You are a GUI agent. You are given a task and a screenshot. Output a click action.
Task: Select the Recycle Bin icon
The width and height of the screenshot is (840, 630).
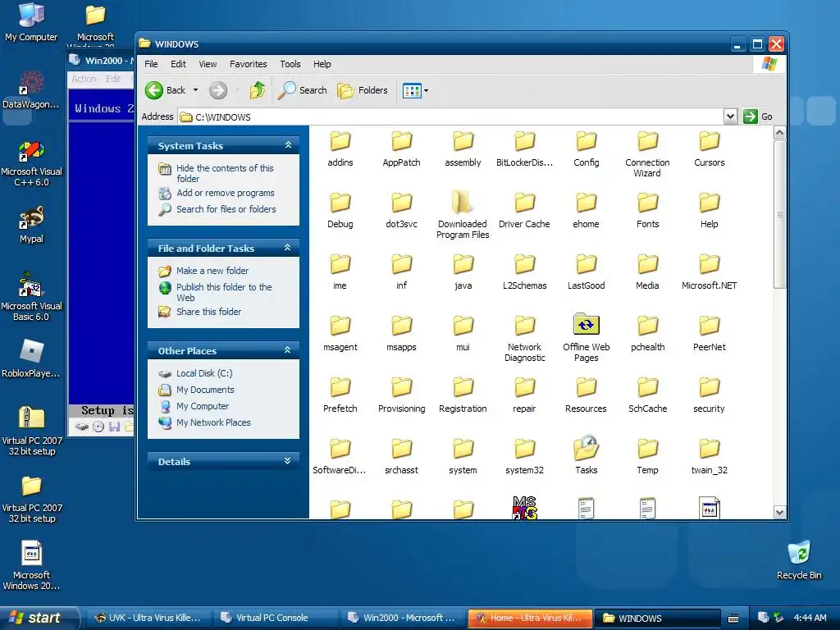[x=799, y=560]
